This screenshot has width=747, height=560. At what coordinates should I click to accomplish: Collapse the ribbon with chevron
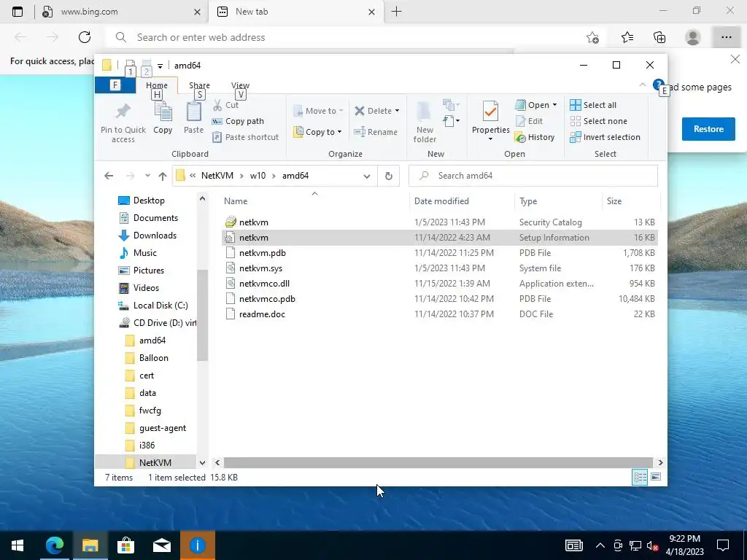pyautogui.click(x=642, y=85)
